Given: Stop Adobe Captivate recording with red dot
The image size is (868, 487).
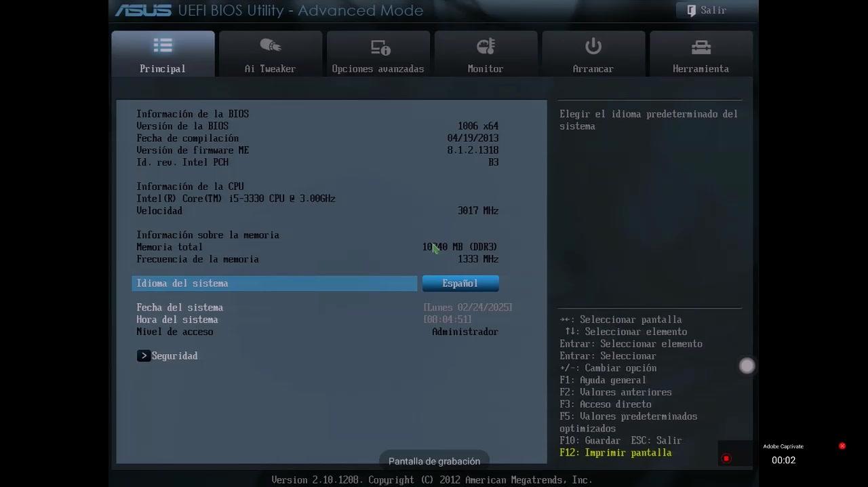Looking at the screenshot, I should (726, 459).
